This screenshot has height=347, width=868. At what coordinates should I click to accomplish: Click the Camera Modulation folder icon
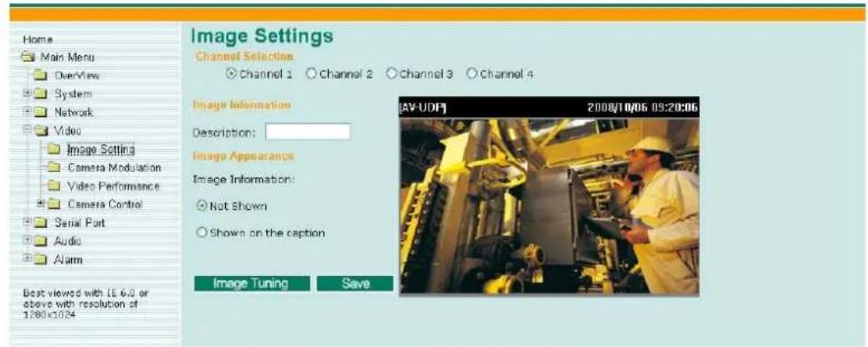click(53, 167)
